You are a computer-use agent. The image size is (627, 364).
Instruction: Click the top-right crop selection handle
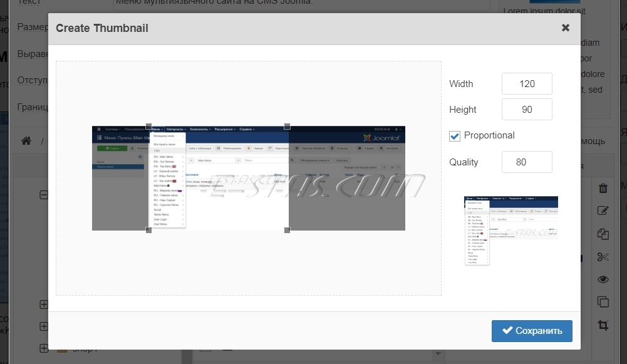click(x=287, y=127)
